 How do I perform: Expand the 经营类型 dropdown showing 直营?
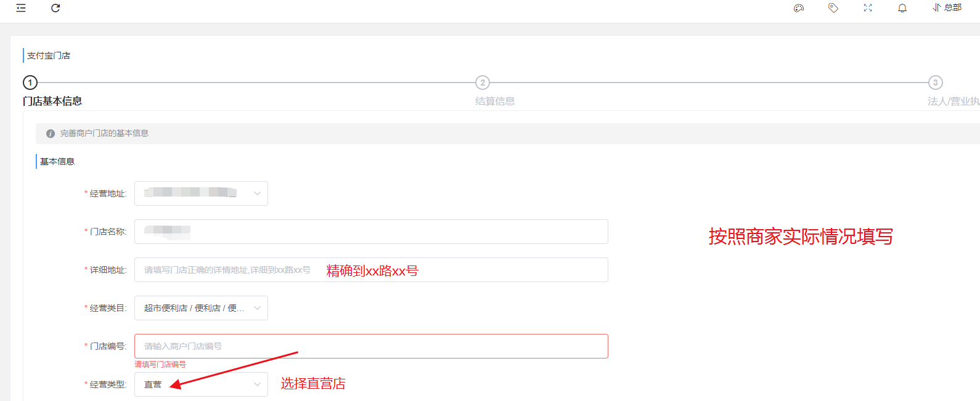point(201,384)
